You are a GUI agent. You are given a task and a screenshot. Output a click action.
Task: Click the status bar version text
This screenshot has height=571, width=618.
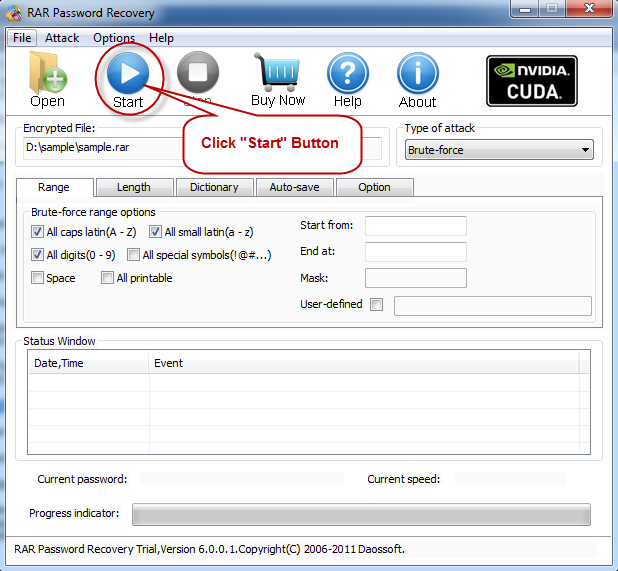coord(209,549)
